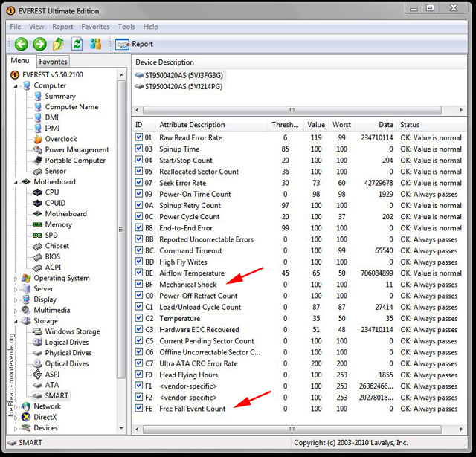Uncheck the Load/Unload Cycle Count checkbox
Screen dimensions: 476x457
(139, 307)
